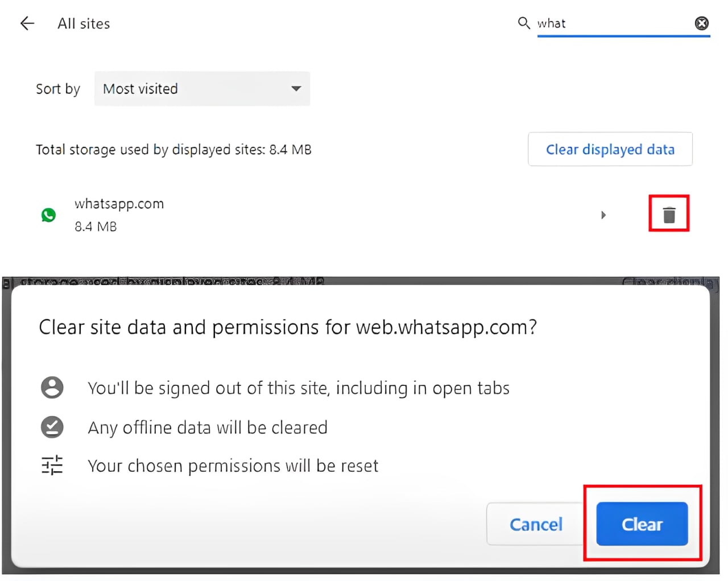The image size is (728, 581).
Task: Open the Sort by Most visited dropdown
Action: click(x=202, y=89)
